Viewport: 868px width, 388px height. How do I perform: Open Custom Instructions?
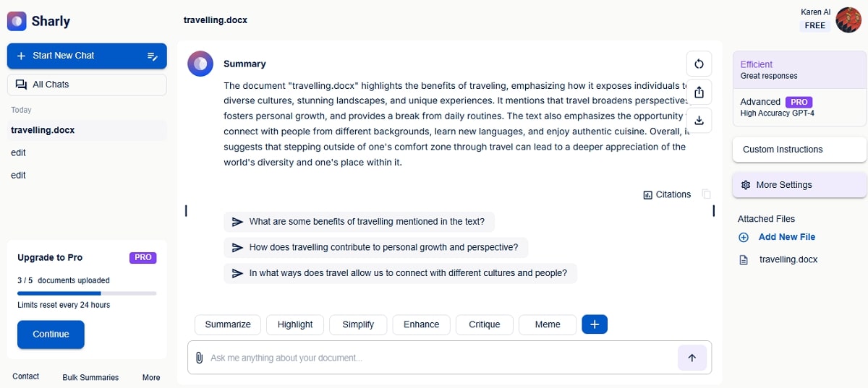(x=799, y=150)
